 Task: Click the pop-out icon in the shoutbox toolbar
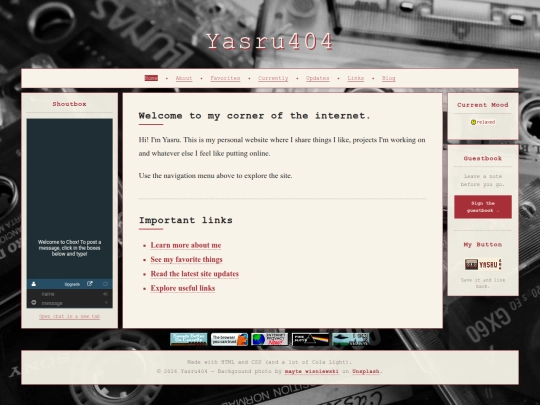[90, 284]
